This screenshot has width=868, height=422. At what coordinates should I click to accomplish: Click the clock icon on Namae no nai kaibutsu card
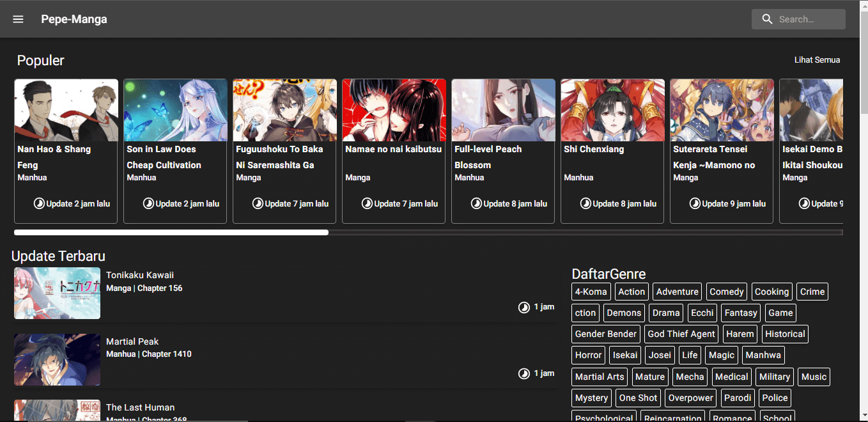(x=367, y=203)
